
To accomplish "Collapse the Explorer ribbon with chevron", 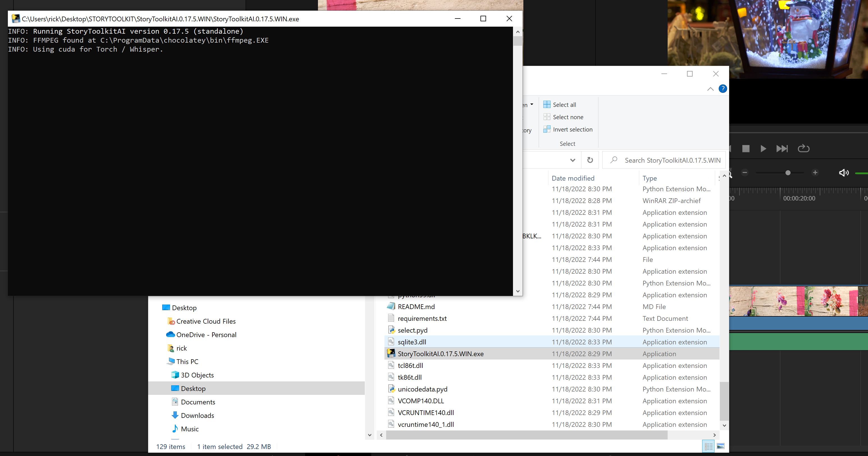I will click(x=710, y=89).
